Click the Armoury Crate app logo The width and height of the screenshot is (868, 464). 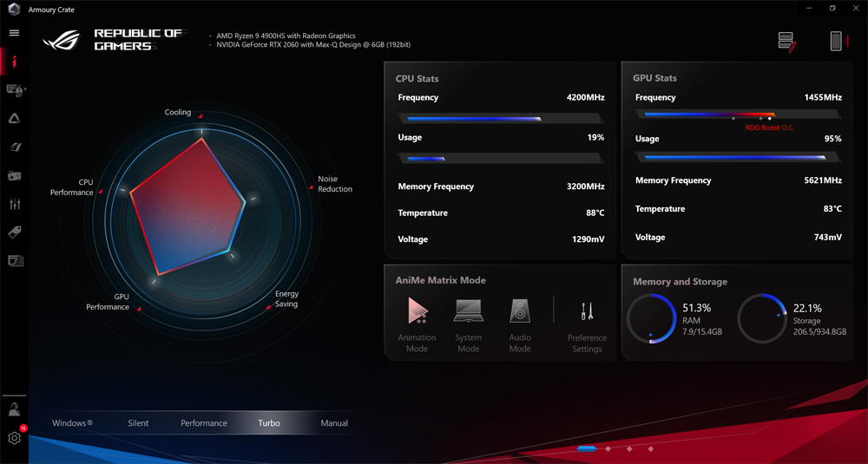(x=14, y=10)
